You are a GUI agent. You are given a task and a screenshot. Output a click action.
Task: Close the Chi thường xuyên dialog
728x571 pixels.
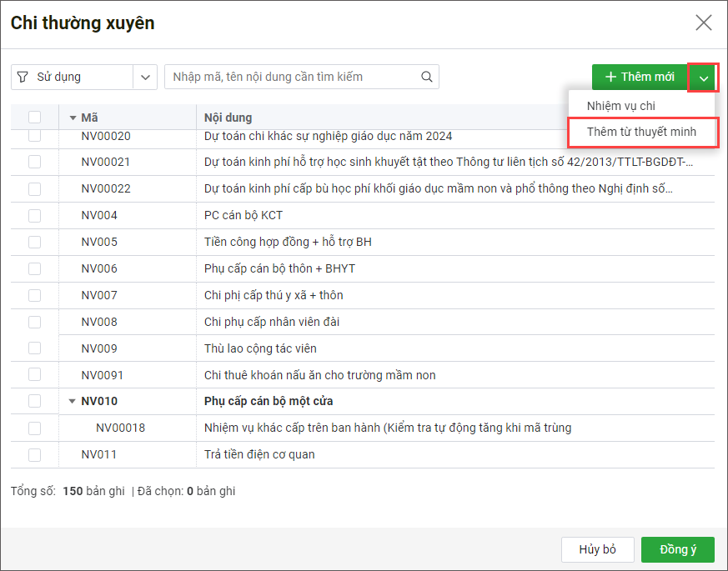(x=704, y=23)
